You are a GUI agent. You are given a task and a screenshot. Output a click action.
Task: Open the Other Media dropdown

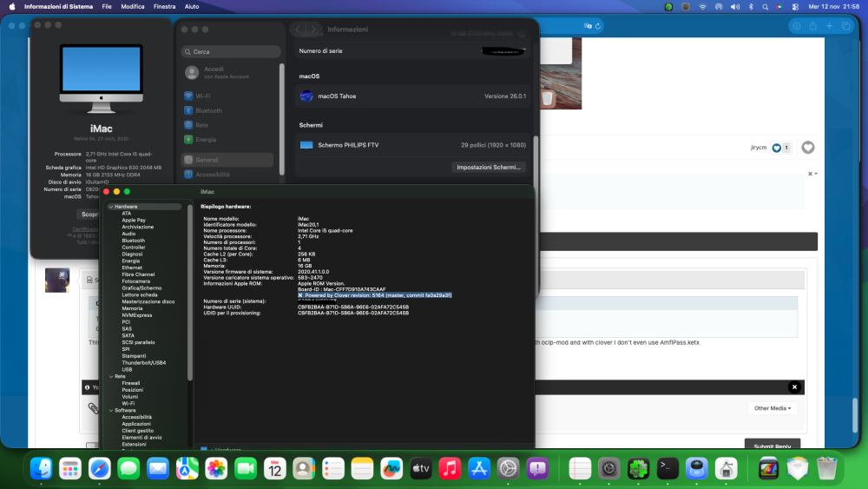(x=773, y=408)
